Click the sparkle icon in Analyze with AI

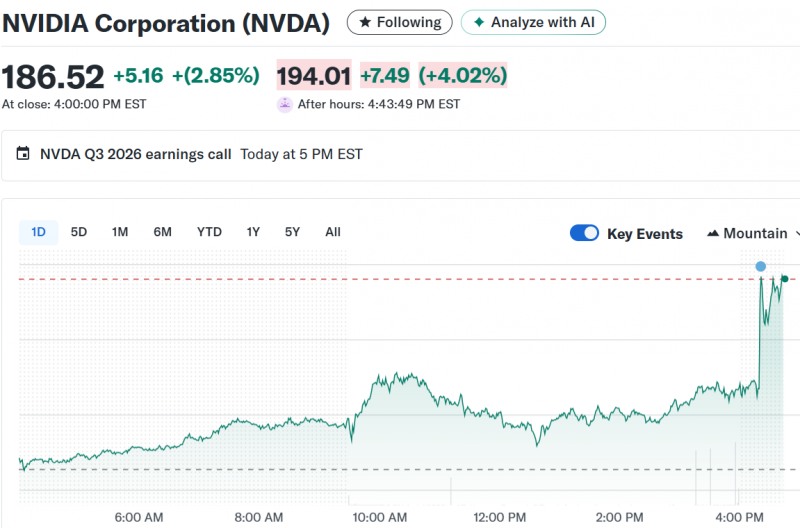[479, 22]
